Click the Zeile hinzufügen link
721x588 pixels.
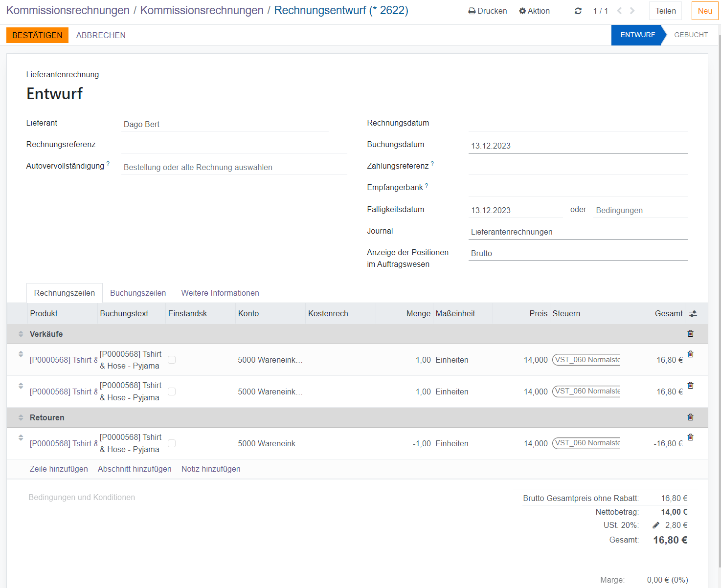pyautogui.click(x=59, y=469)
